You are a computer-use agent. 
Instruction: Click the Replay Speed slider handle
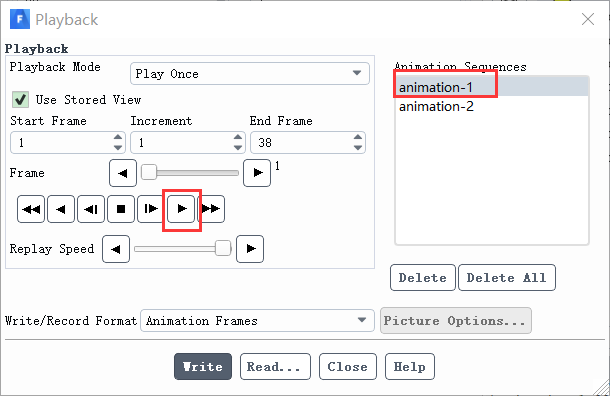223,248
